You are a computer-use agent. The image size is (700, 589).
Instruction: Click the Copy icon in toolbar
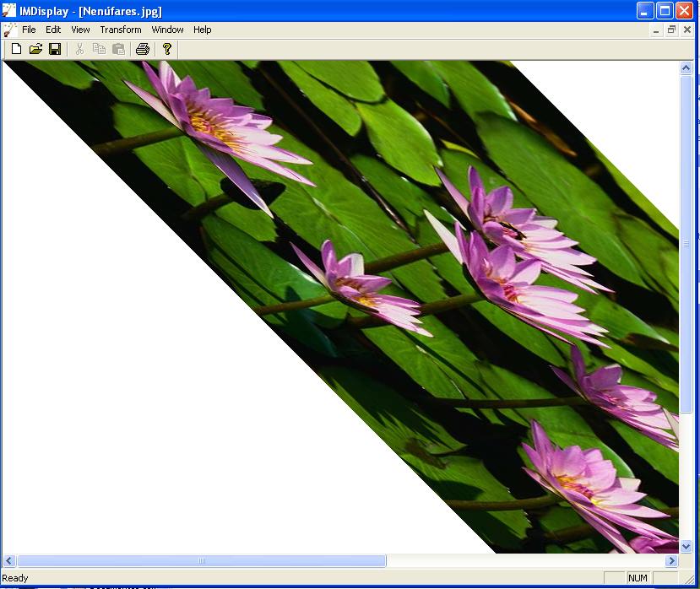coord(99,49)
